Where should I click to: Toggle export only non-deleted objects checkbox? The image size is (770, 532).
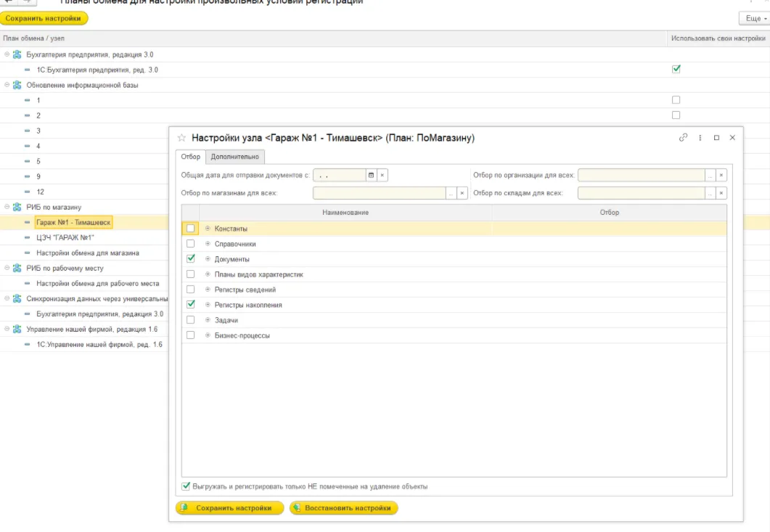click(187, 486)
